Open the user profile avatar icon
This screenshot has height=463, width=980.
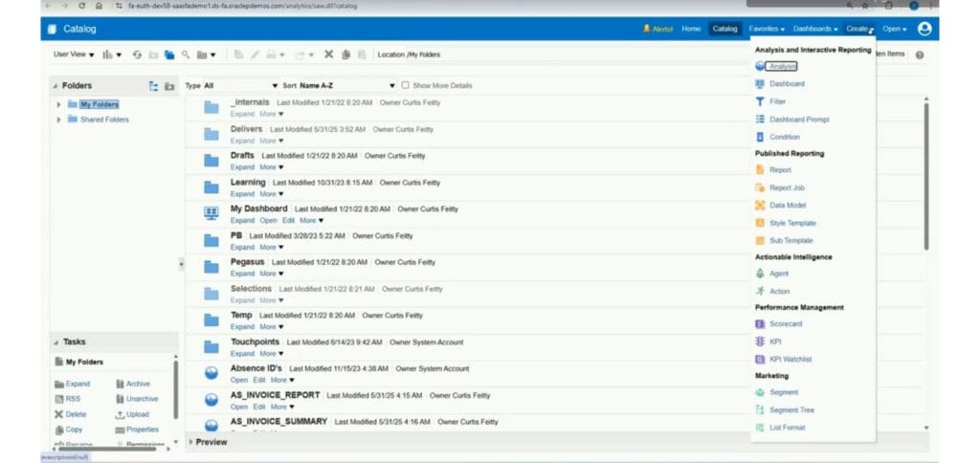tap(924, 29)
